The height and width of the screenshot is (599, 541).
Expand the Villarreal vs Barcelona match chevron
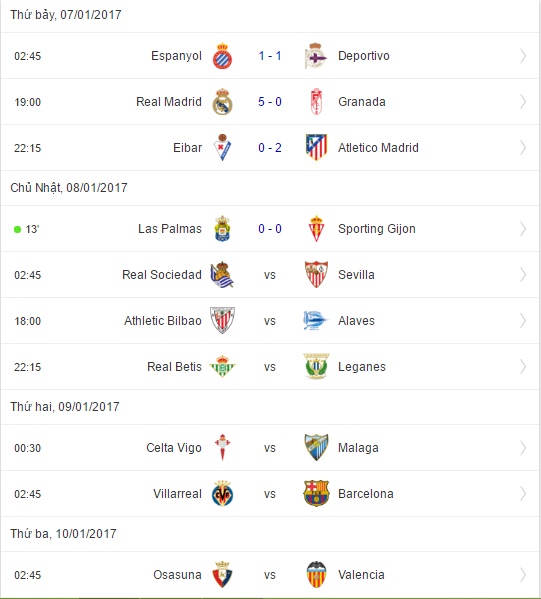[523, 494]
